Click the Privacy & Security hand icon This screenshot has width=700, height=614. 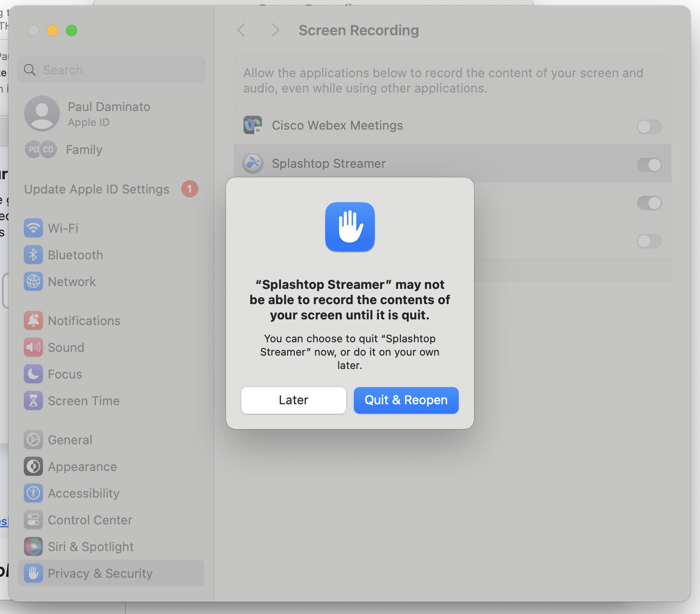[x=33, y=573]
